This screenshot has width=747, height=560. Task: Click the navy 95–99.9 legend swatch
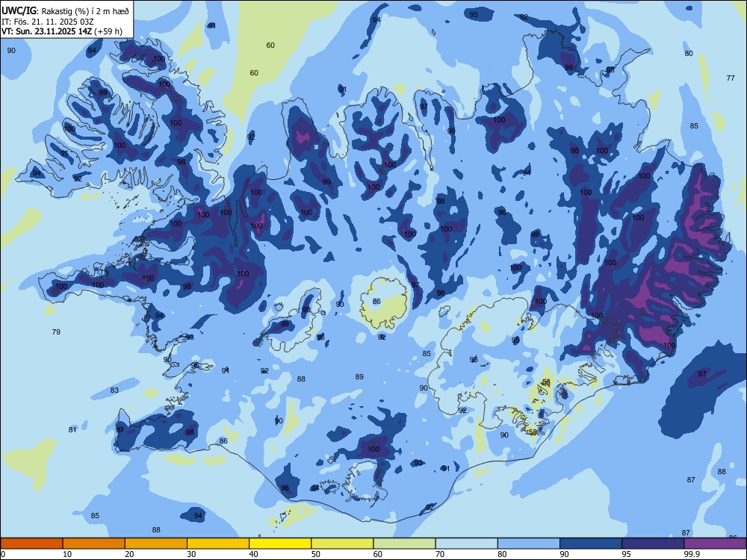click(x=653, y=544)
